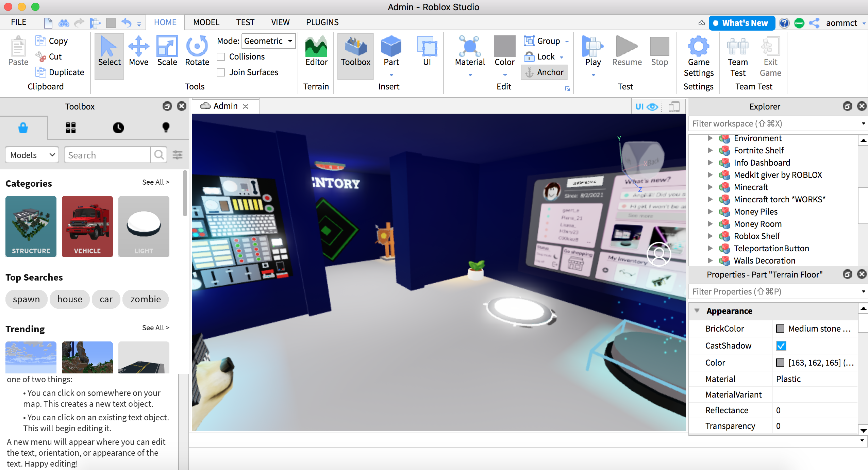Click the spawn top search chip
The height and width of the screenshot is (470, 868).
(26, 299)
